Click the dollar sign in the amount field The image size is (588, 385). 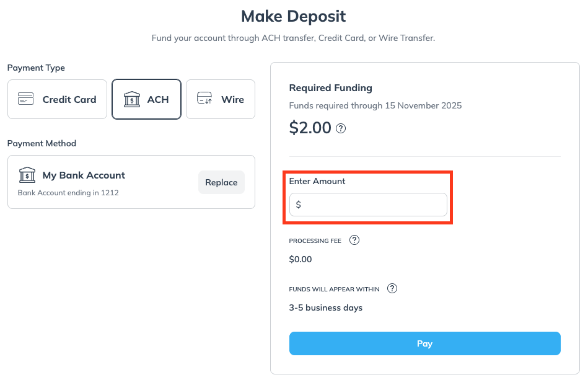click(x=299, y=205)
